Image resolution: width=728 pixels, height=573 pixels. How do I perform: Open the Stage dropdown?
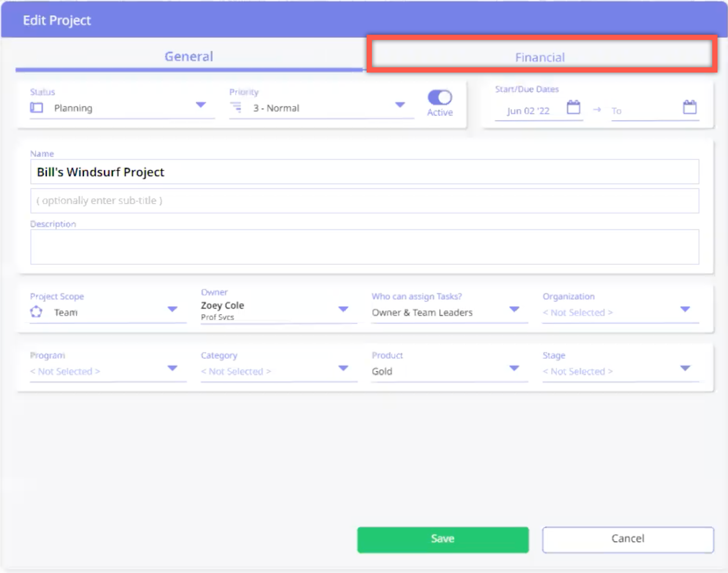[685, 368]
